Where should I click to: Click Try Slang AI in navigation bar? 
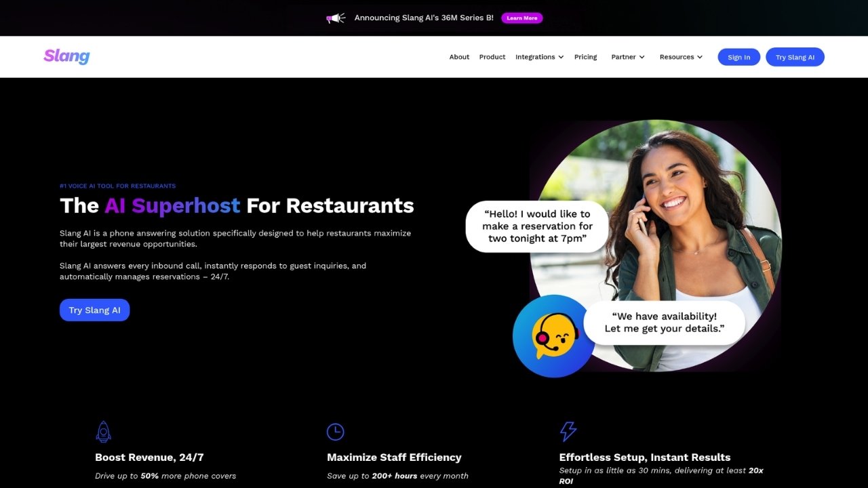pyautogui.click(x=795, y=57)
